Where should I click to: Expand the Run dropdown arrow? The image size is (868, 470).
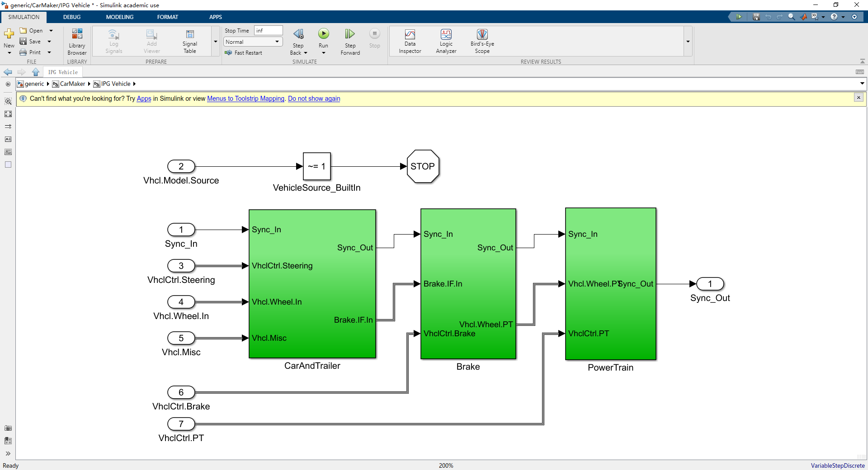[x=324, y=53]
